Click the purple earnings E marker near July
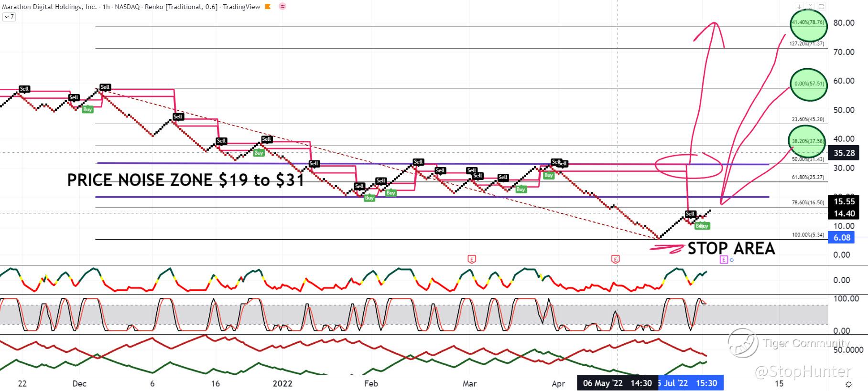 pos(724,260)
